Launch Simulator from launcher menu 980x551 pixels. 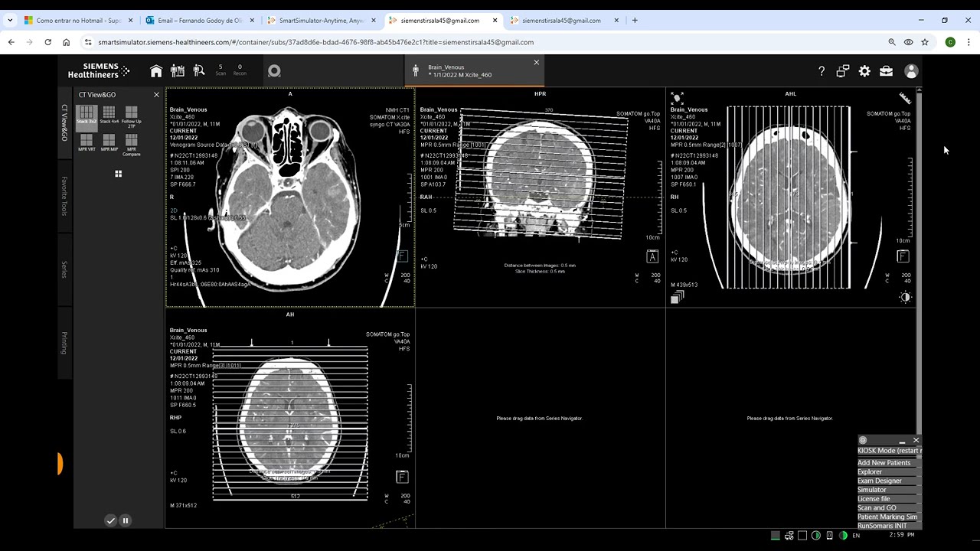coord(889,490)
